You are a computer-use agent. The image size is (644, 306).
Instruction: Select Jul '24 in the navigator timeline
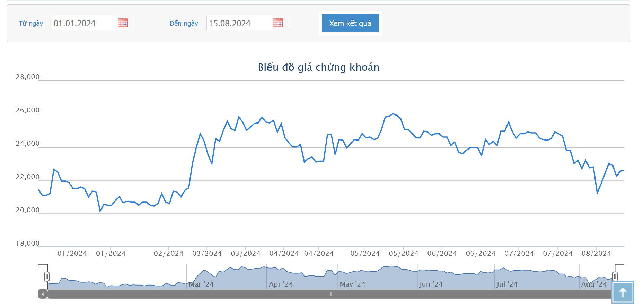(507, 284)
